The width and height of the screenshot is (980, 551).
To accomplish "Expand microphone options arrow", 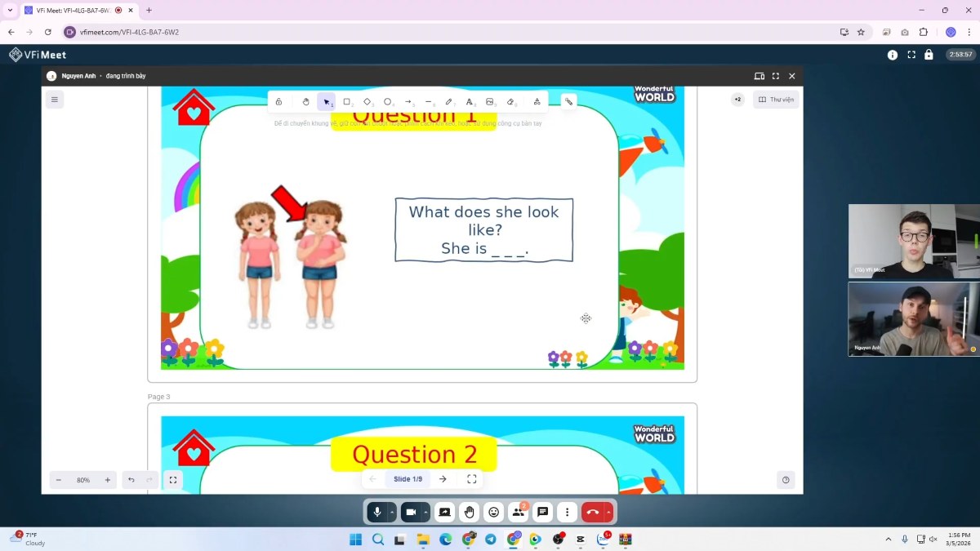I will [392, 512].
